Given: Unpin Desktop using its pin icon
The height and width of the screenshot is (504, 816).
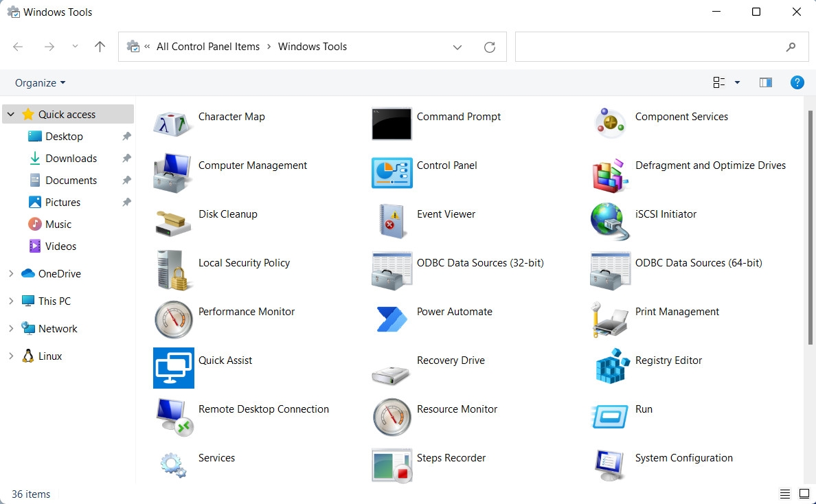Looking at the screenshot, I should [x=126, y=136].
